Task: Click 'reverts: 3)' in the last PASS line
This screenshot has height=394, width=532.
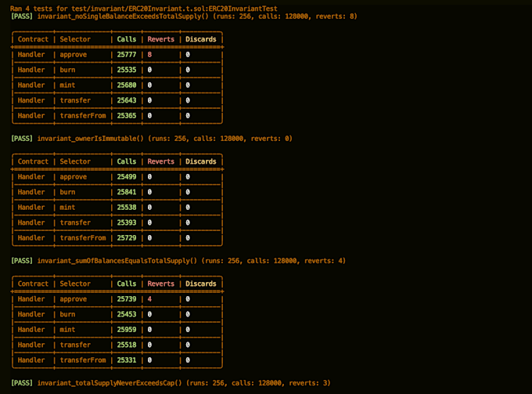Action: click(310, 383)
